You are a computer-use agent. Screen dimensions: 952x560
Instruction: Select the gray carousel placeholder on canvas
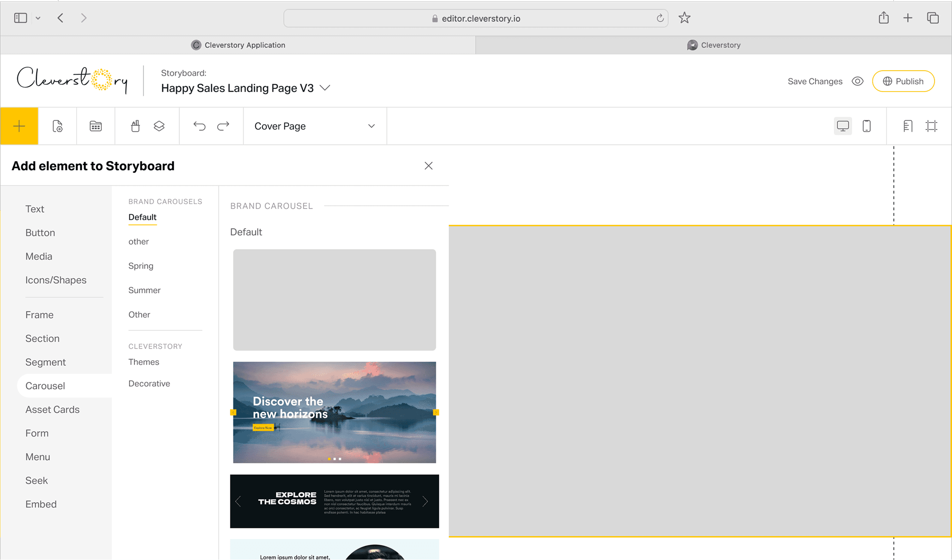point(700,381)
